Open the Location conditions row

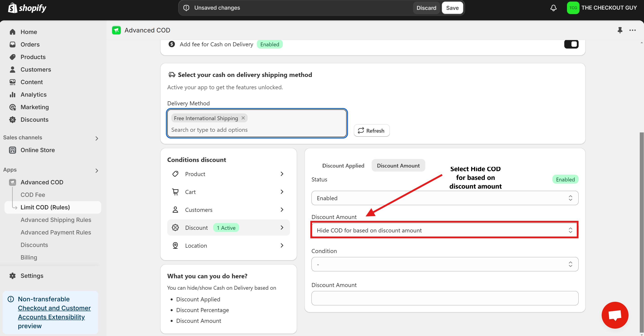[228, 246]
